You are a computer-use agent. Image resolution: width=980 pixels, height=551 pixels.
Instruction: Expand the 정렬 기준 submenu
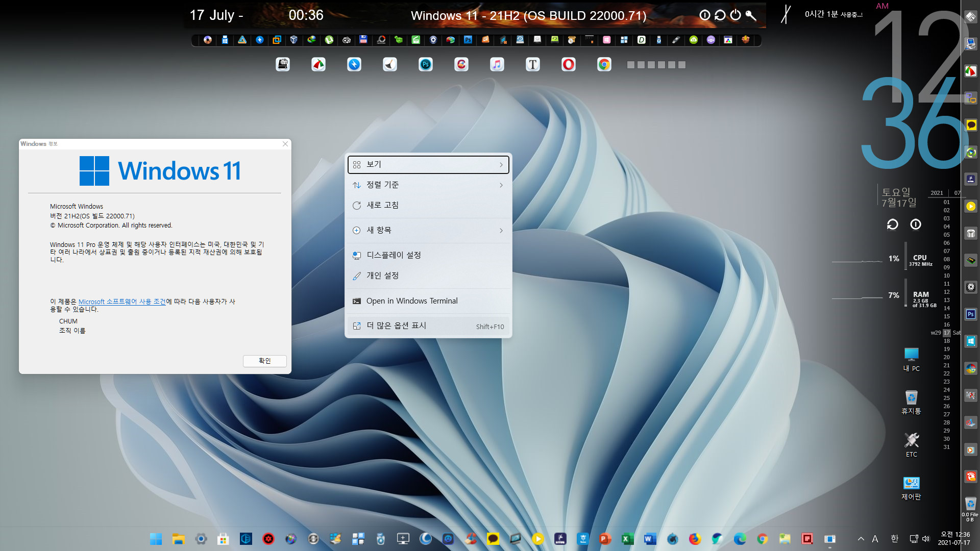tap(428, 185)
